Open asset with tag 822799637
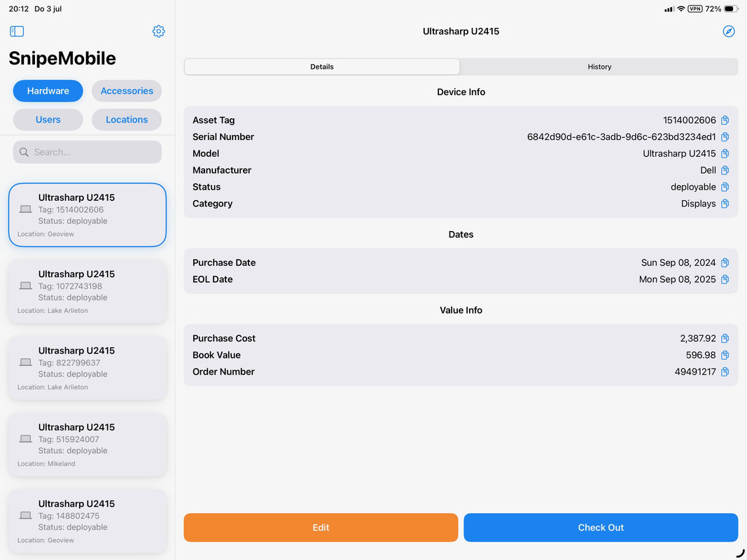The image size is (747, 560). [x=88, y=368]
